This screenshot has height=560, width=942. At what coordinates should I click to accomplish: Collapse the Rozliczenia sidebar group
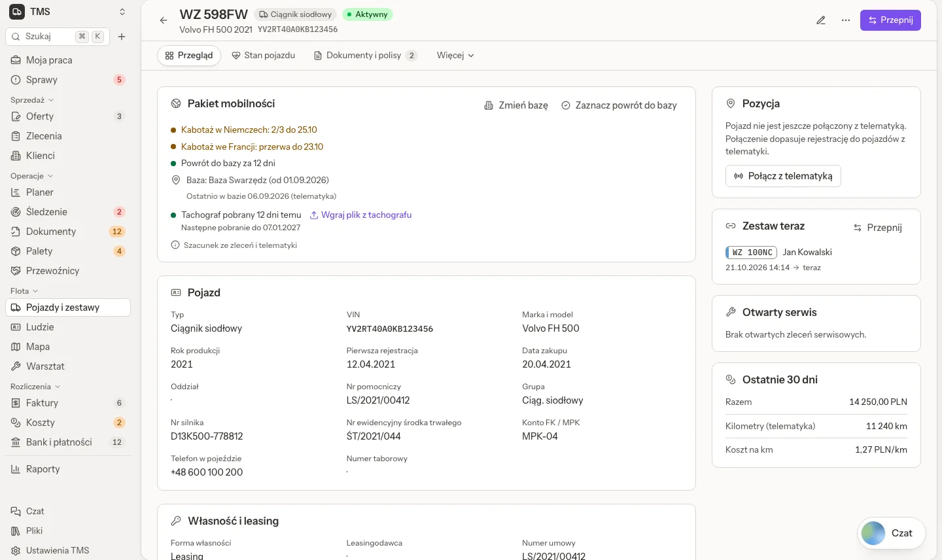tap(35, 387)
